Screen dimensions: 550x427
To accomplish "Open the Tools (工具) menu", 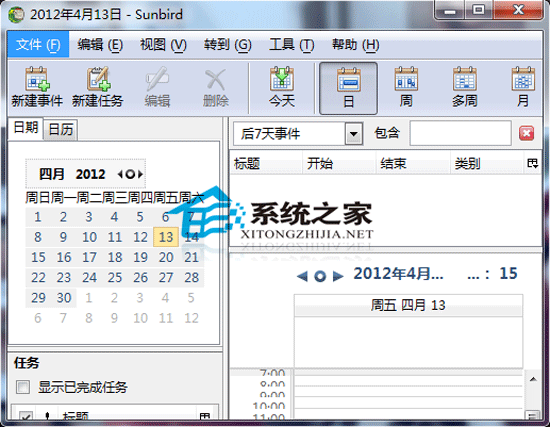I will pos(291,45).
